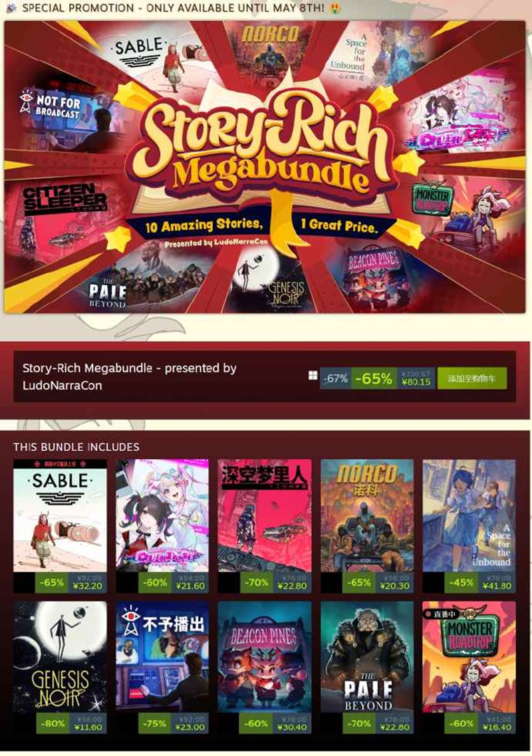
Task: Click Monster Roadtrip's ¥16.40 price
Action: pos(497,727)
